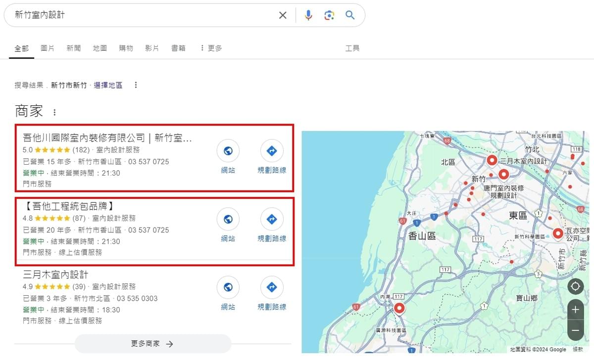Image resolution: width=594 pixels, height=364 pixels.
Task: Click the 瓦亦空間 map pin
Action: click(558, 233)
